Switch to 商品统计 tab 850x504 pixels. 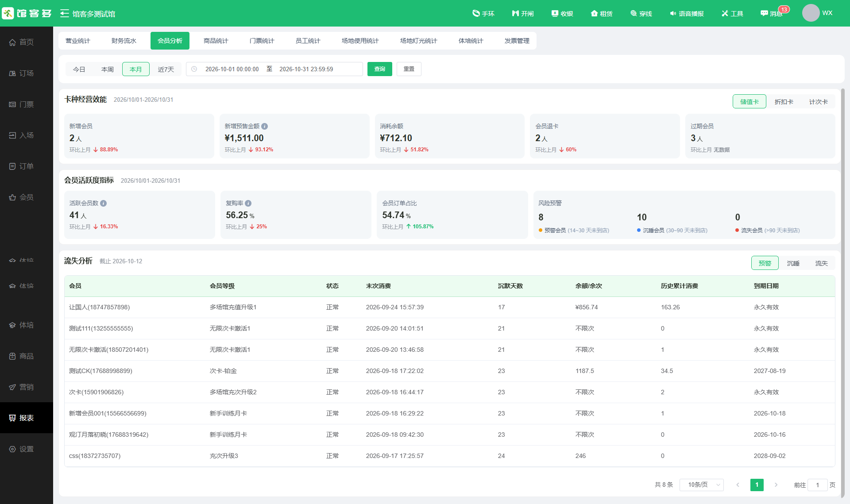[216, 41]
